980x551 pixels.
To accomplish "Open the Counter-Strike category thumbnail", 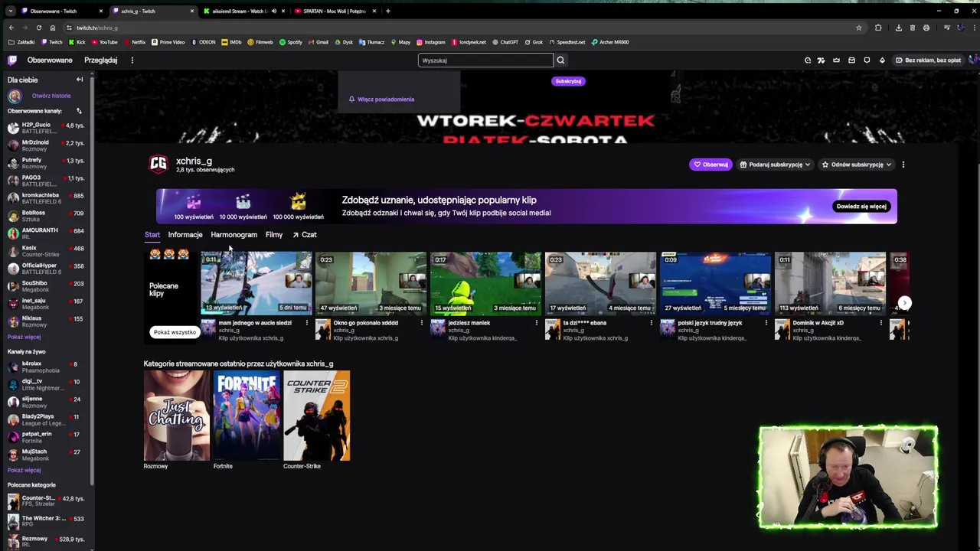I will coord(316,416).
